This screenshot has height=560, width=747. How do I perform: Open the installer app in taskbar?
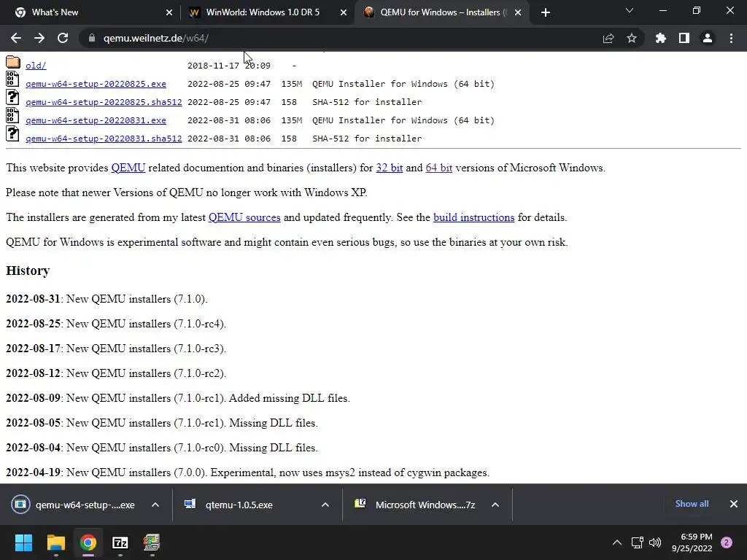[152, 542]
